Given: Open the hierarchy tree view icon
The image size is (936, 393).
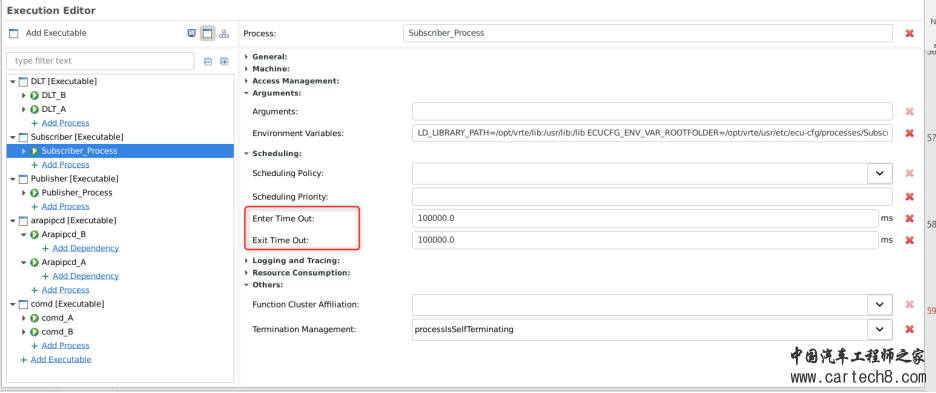Looking at the screenshot, I should (224, 33).
